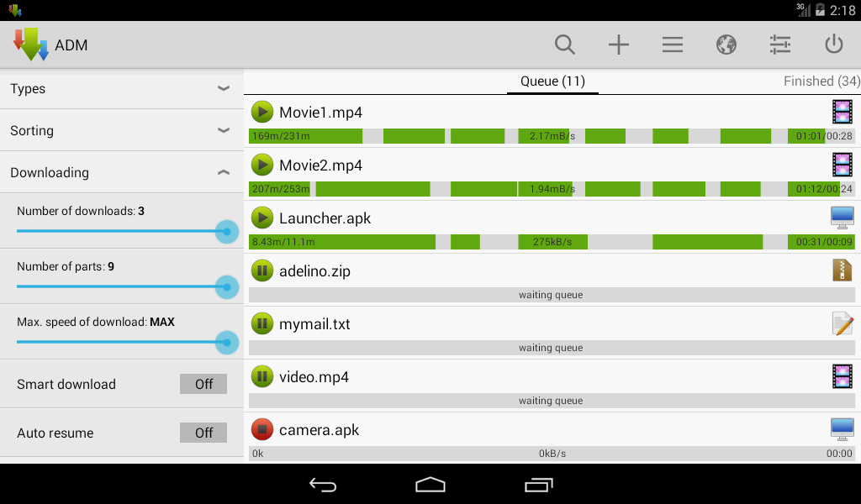Open the menu list icon in toolbar
Image resolution: width=861 pixels, height=504 pixels.
[672, 45]
